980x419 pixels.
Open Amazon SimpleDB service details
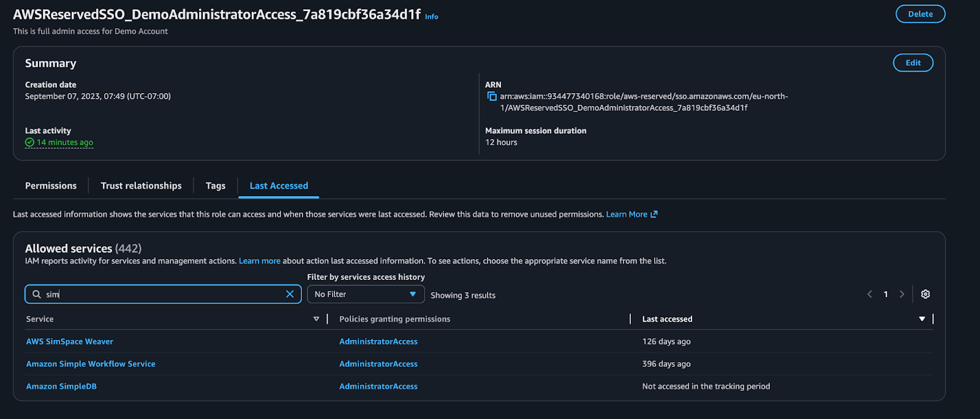[61, 387]
